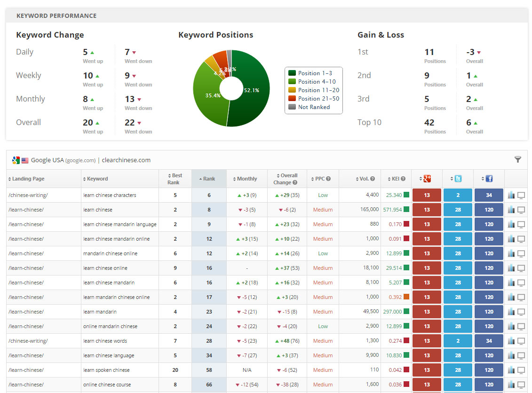Open bar chart icon for learn chinese characters
Image resolution: width=532 pixels, height=393 pixels.
point(511,195)
